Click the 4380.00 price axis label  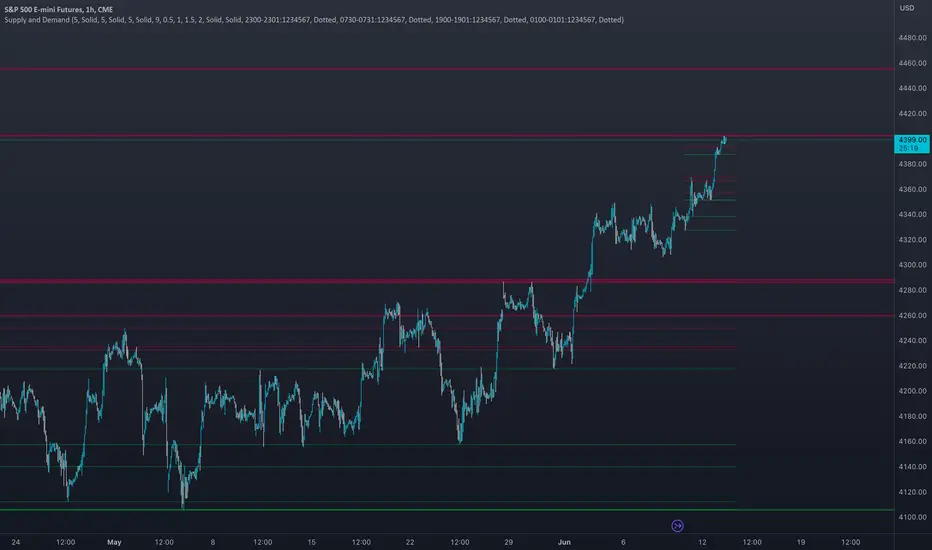pyautogui.click(x=912, y=164)
